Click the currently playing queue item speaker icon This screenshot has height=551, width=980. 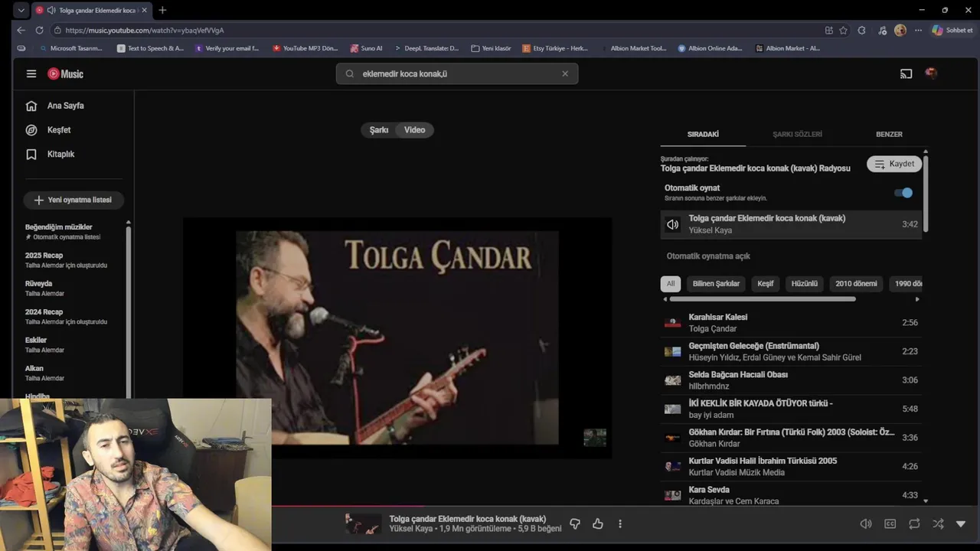672,224
